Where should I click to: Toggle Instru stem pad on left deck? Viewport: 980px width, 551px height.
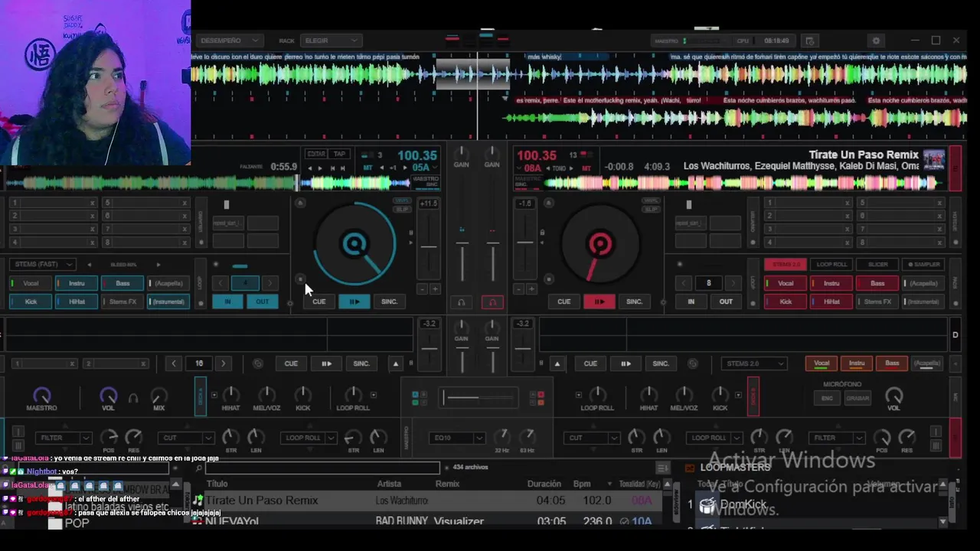(x=77, y=283)
